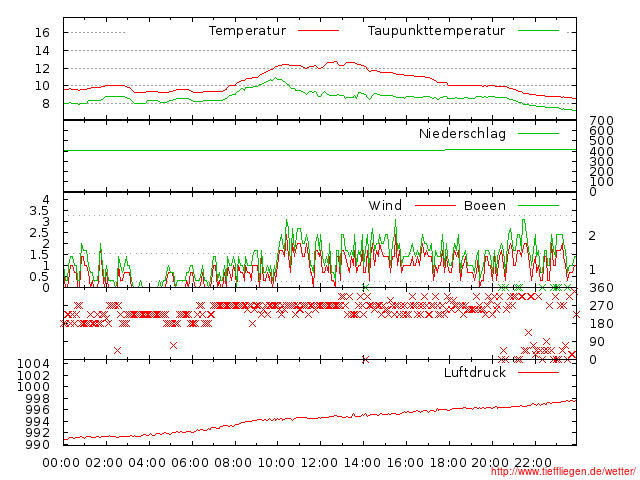Click the 1.5 wind axis value

39,255
